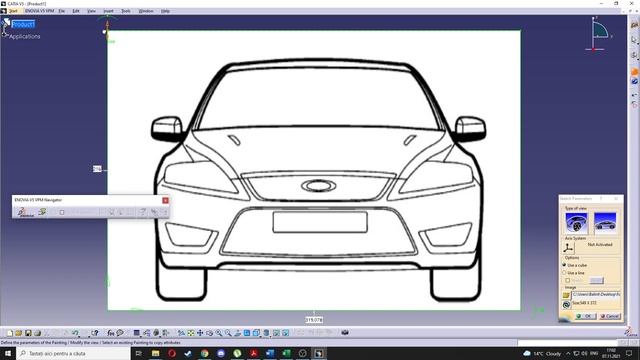Screen dimensions: 640x360
Task: Click the Normal View icon
Action: (238, 333)
